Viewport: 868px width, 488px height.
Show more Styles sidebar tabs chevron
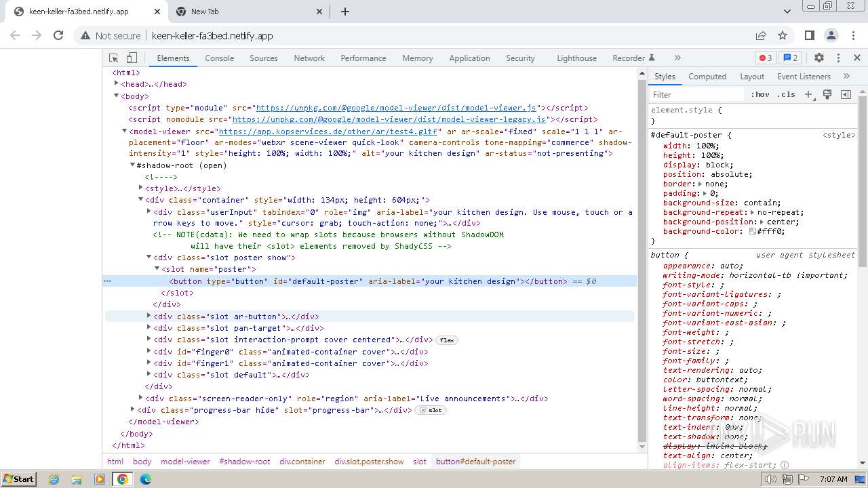(x=846, y=77)
